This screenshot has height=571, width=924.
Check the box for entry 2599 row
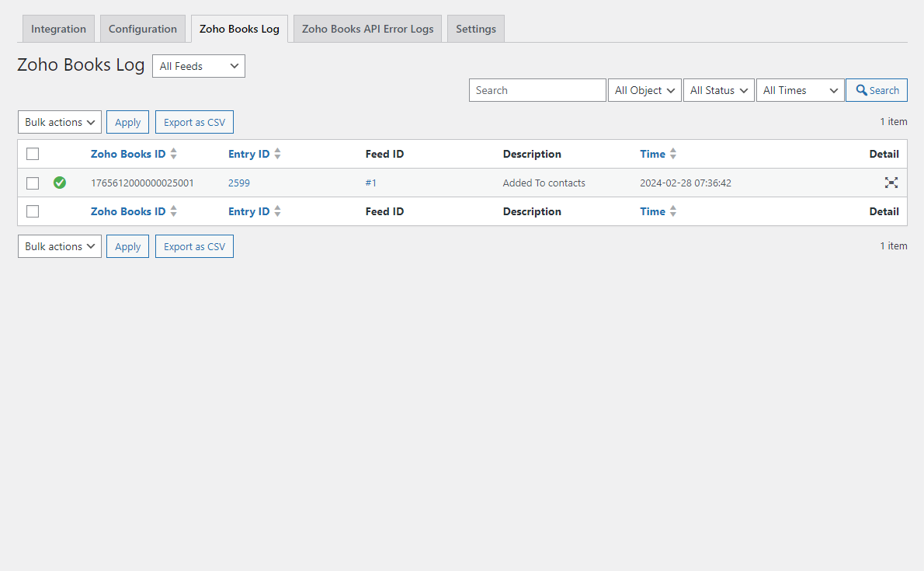(33, 183)
